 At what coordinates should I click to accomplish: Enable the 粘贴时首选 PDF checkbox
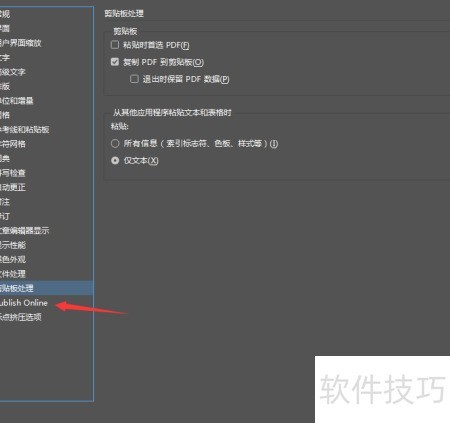point(115,45)
